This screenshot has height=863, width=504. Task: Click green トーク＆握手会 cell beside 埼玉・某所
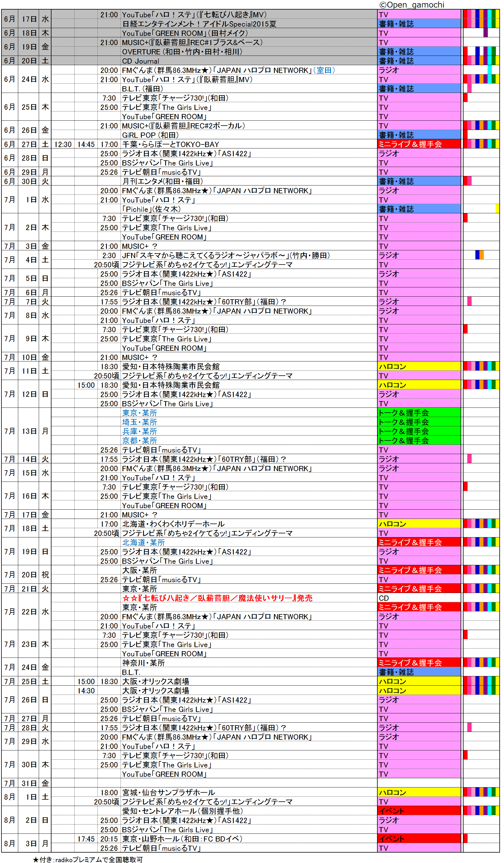[420, 422]
